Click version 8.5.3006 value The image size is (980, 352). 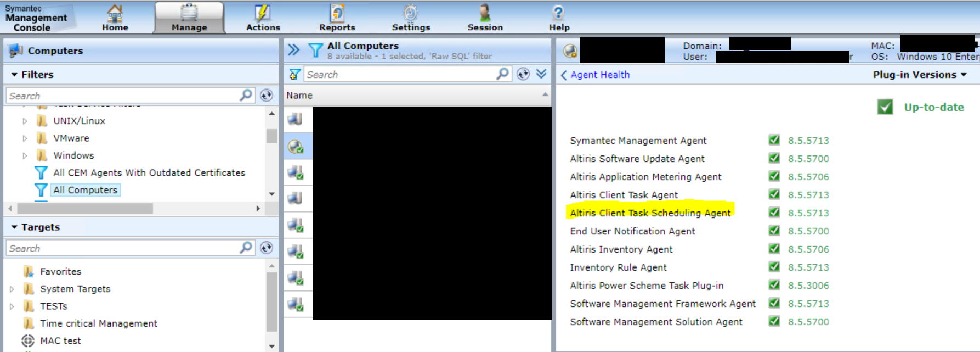808,286
